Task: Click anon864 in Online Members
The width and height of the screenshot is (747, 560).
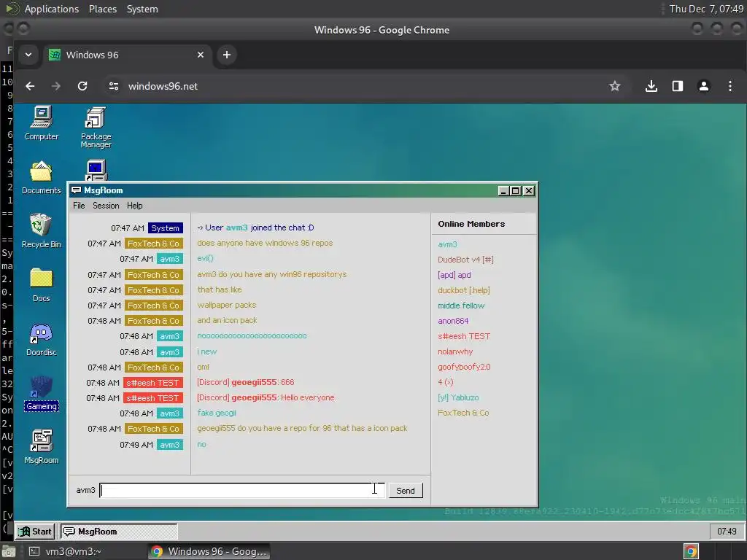Action: (453, 321)
